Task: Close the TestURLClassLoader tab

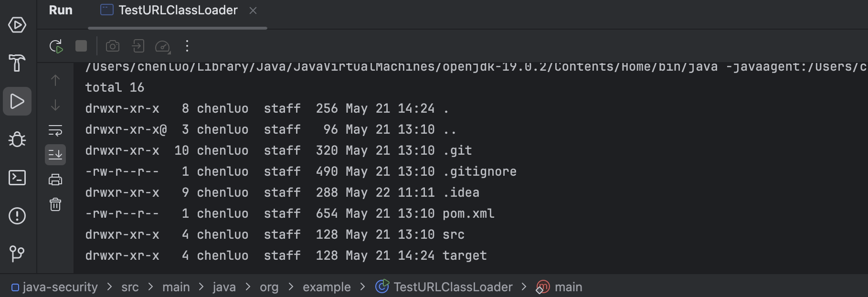Action: coord(253,11)
